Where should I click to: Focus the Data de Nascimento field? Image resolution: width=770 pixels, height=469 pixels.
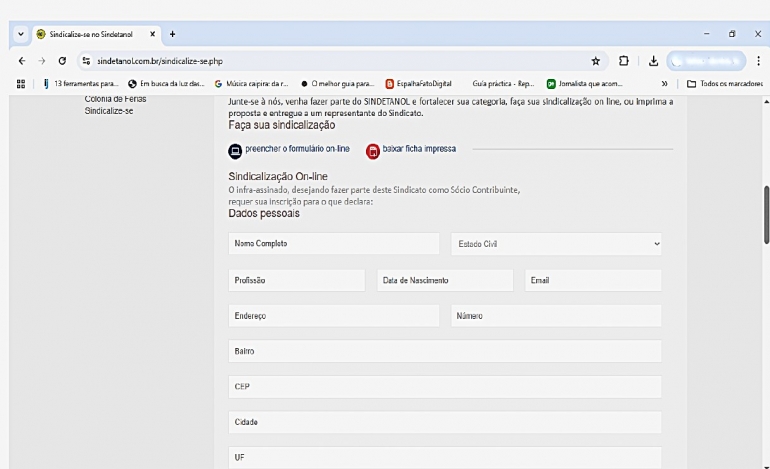click(445, 280)
